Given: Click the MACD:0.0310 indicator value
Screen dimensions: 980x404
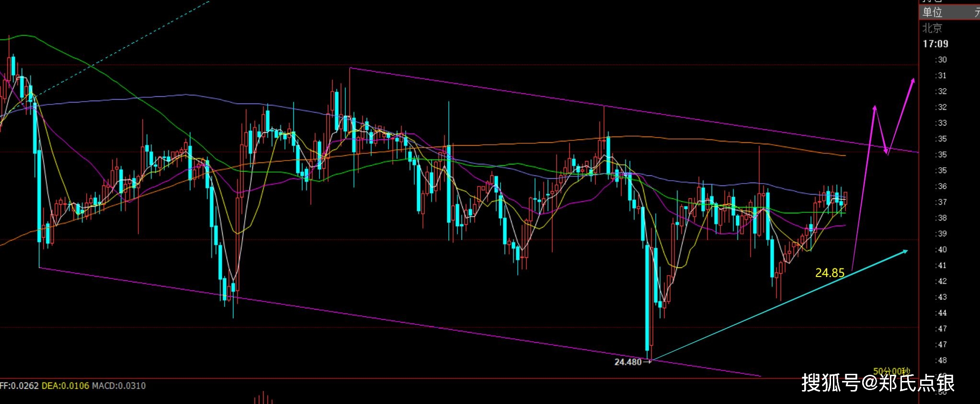Looking at the screenshot, I should click(119, 386).
